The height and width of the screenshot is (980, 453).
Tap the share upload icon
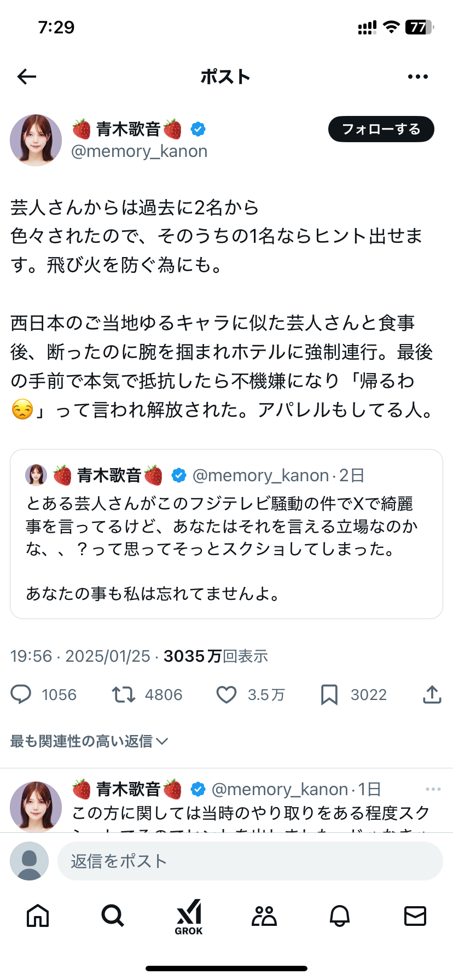pyautogui.click(x=432, y=695)
